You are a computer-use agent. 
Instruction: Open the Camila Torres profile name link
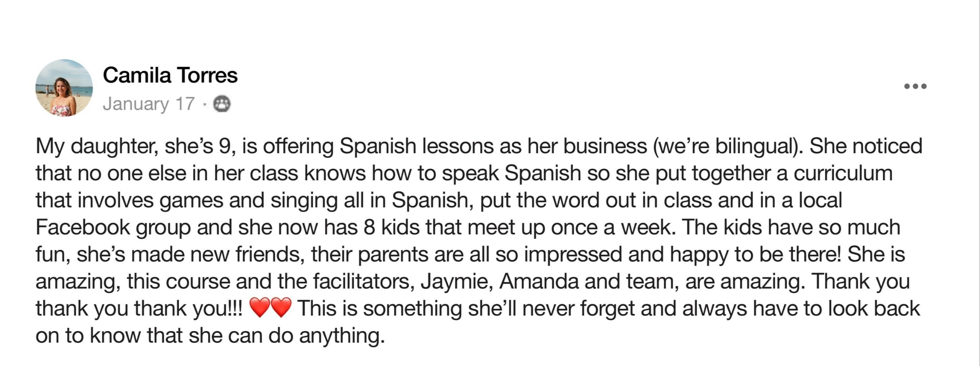(170, 75)
